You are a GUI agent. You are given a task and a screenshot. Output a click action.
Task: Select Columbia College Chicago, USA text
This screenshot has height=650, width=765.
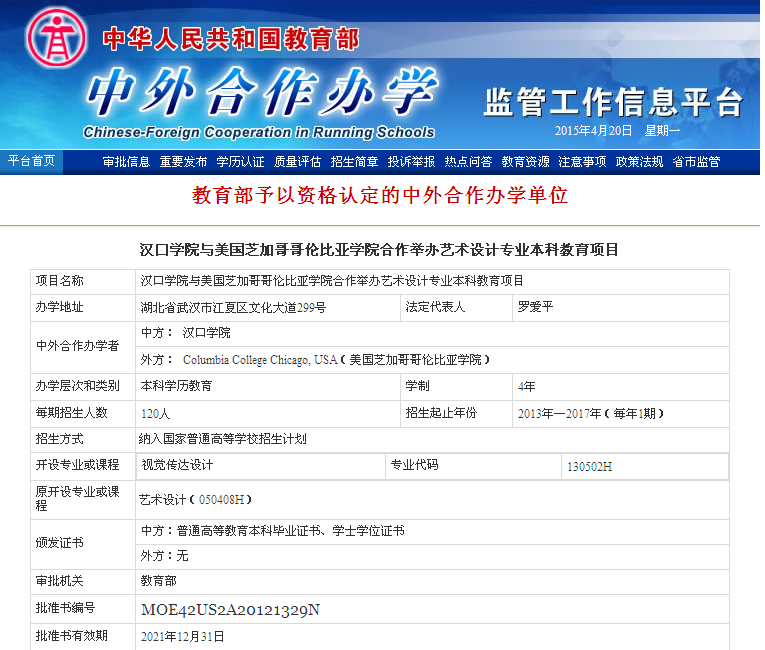coord(260,360)
